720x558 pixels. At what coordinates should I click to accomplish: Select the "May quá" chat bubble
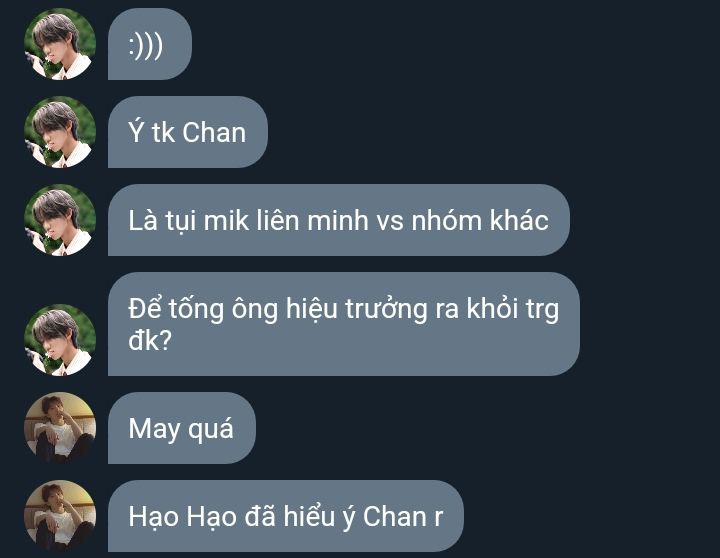coord(182,428)
